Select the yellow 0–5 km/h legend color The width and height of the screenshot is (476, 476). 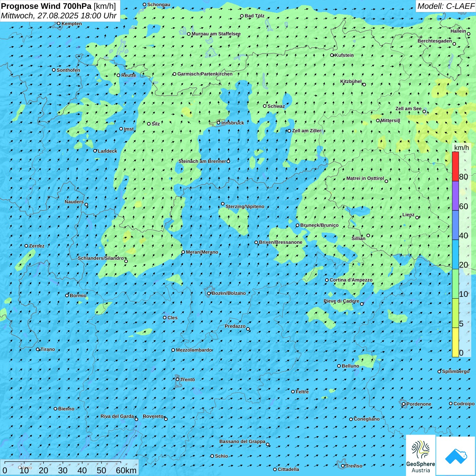click(x=455, y=342)
